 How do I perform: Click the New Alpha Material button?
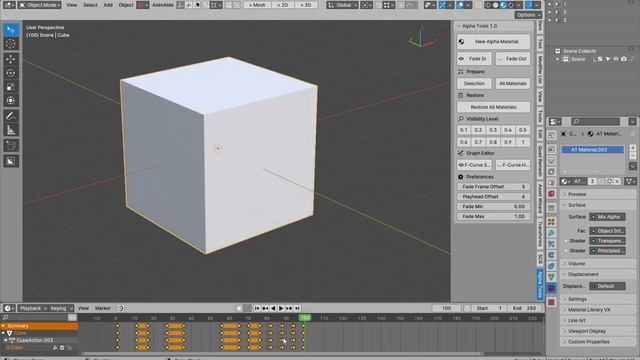493,42
